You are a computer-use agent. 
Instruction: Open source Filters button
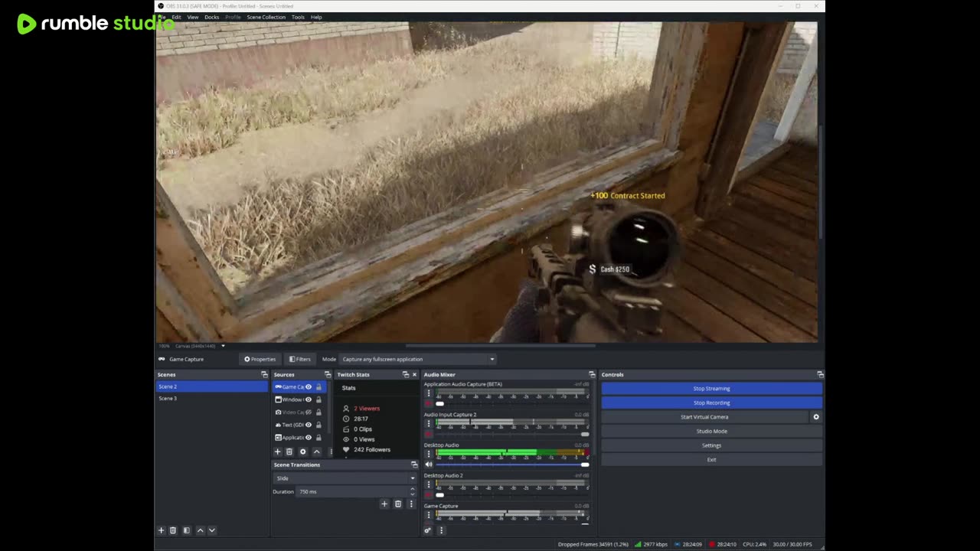300,359
